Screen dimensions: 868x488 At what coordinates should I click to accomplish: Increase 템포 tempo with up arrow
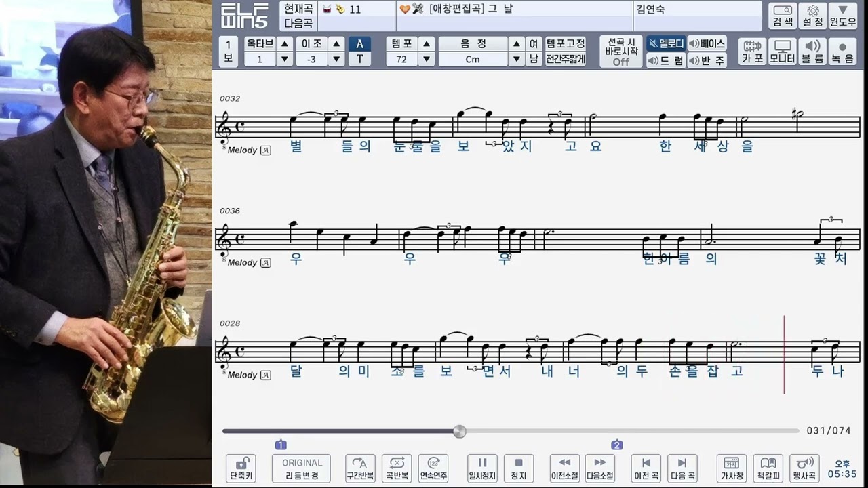pyautogui.click(x=427, y=43)
